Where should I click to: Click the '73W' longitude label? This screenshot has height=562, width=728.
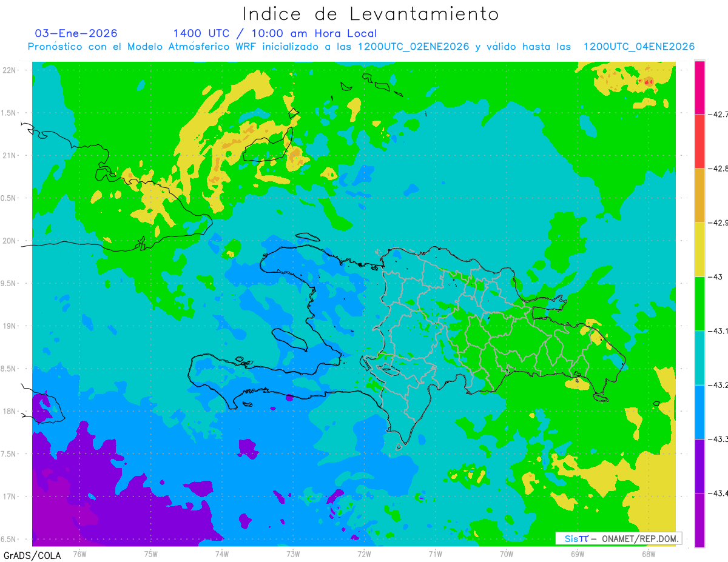click(x=293, y=554)
